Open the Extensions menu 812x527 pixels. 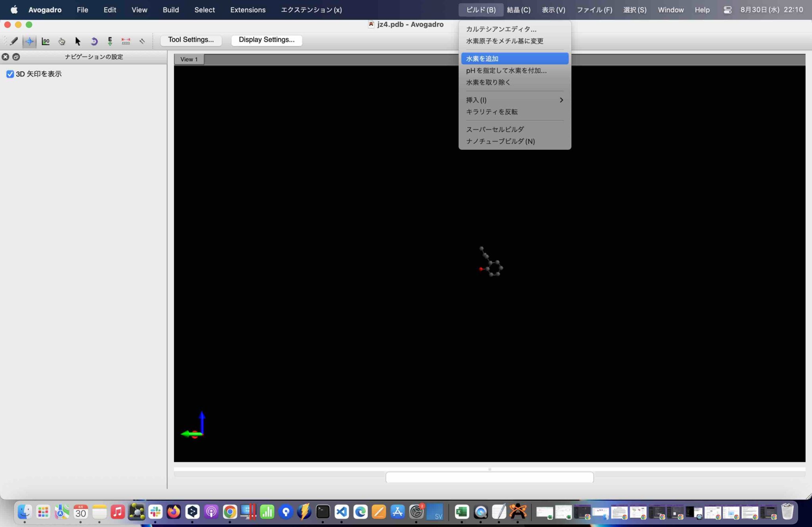[x=247, y=10]
